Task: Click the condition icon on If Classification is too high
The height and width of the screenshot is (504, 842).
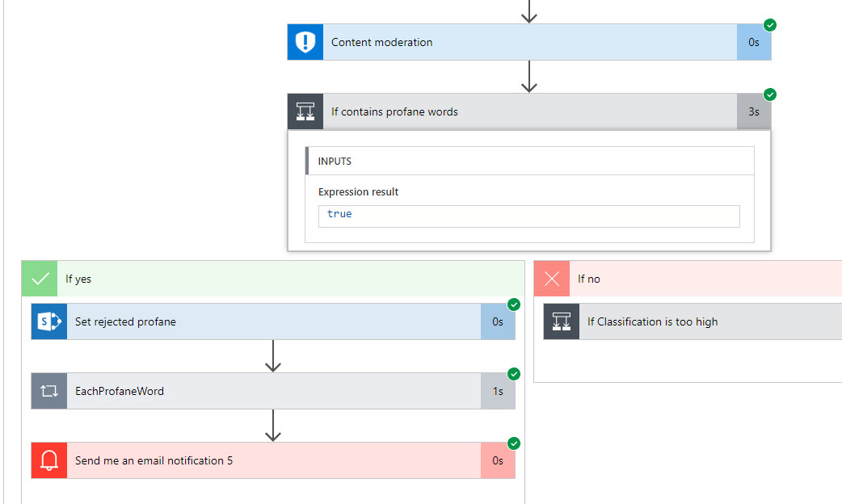Action: (561, 321)
